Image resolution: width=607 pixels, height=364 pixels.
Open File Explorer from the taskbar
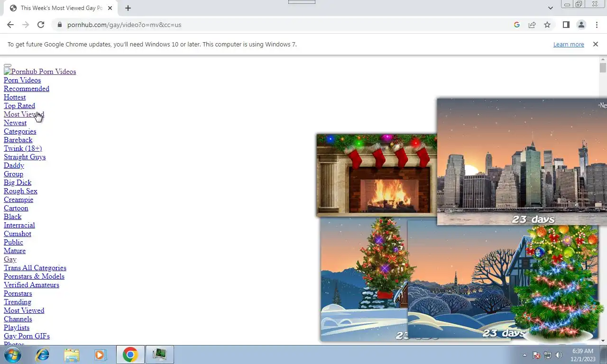72,355
